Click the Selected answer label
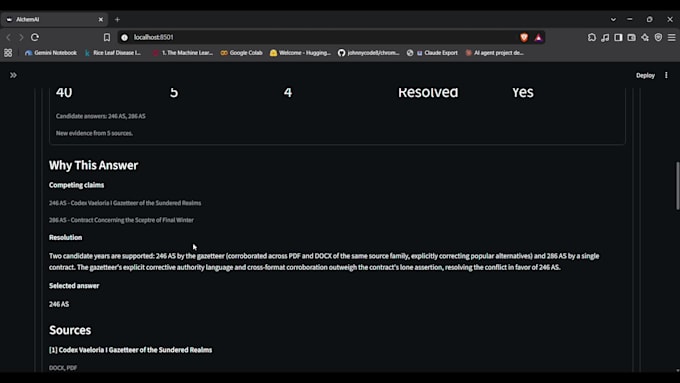The image size is (680, 383). pos(74,286)
